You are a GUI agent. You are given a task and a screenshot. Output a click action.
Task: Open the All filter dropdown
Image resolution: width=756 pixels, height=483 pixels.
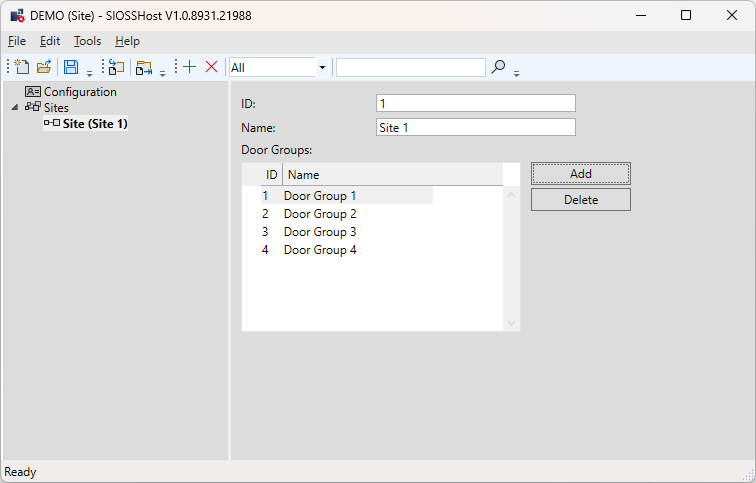(x=322, y=67)
